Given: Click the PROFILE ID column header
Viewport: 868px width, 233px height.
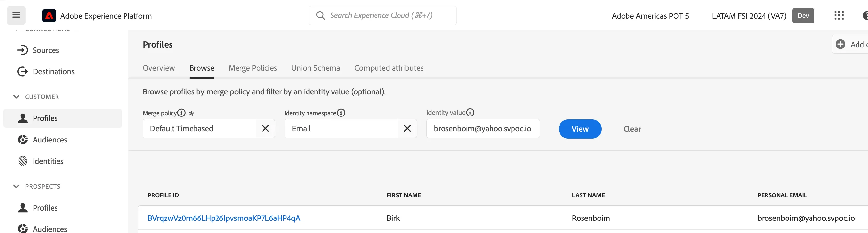Looking at the screenshot, I should (x=163, y=195).
